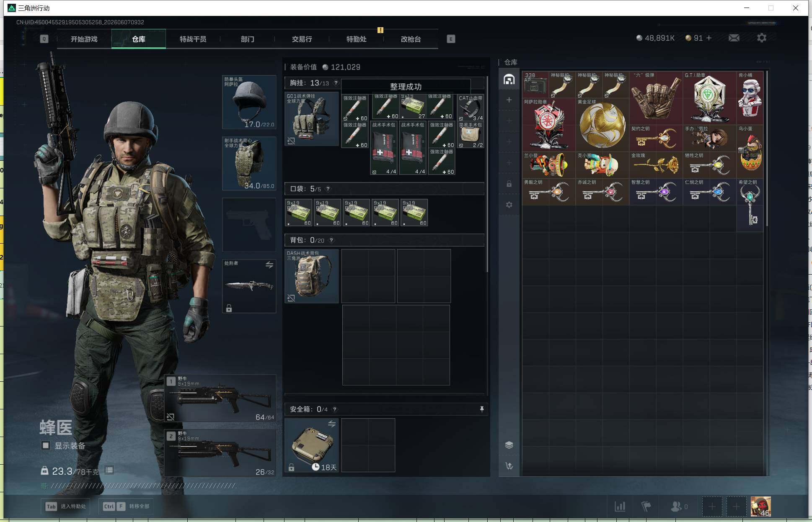Click the warehouse sort icon below layers
Screen dimensions: 812x522
509,466
